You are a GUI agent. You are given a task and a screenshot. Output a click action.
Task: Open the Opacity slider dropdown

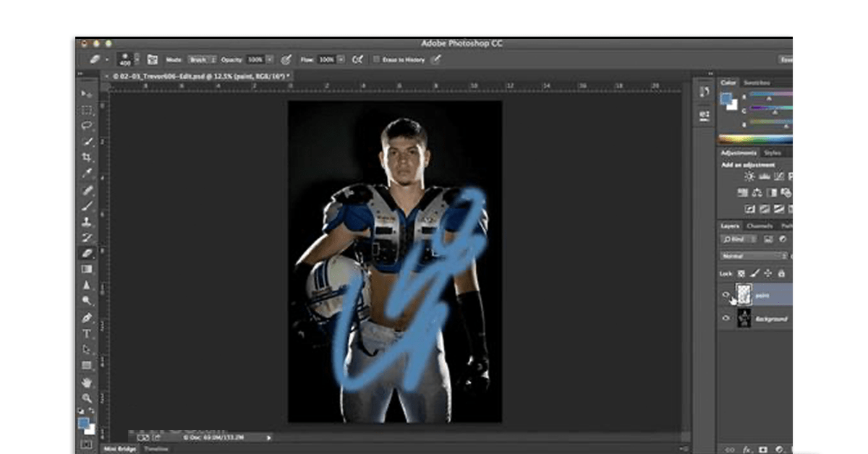pyautogui.click(x=270, y=60)
